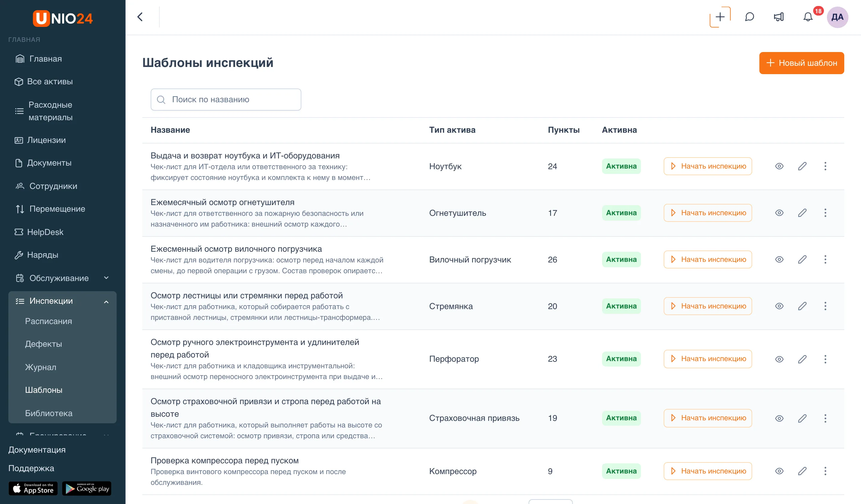
Task: Preview the Стремянка template via the eye icon
Action: point(779,306)
